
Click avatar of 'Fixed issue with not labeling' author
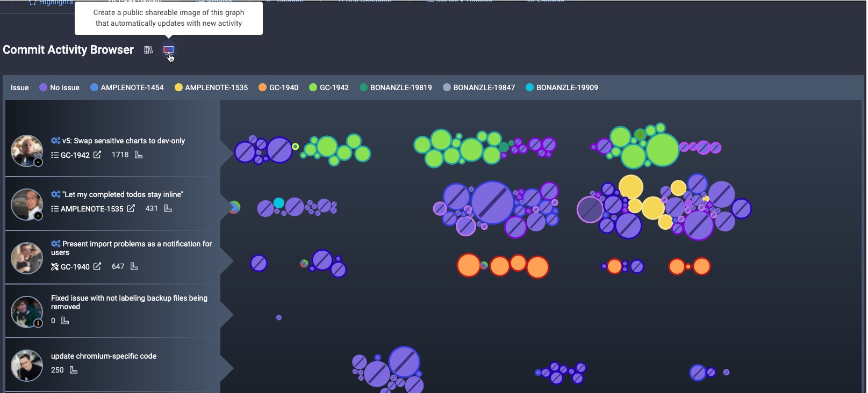26,311
